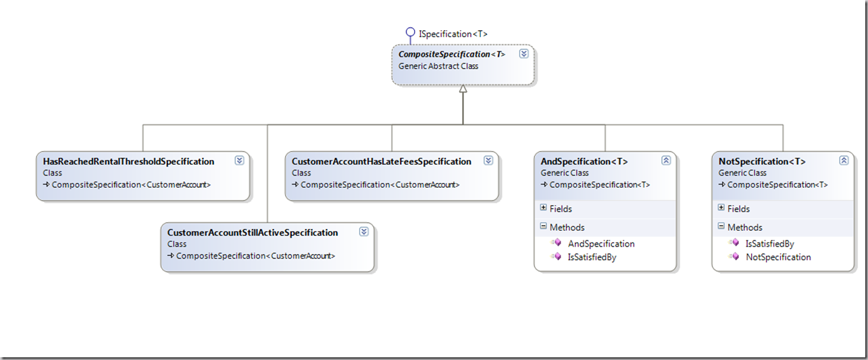
Task: Expand the CompositeSpecification<T> class details chevron
Action: coord(524,54)
